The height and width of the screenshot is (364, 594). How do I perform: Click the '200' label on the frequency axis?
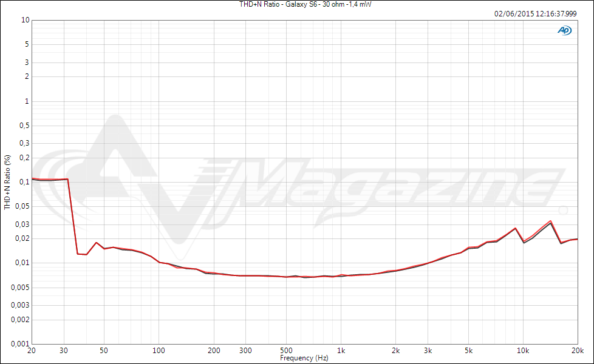point(214,351)
